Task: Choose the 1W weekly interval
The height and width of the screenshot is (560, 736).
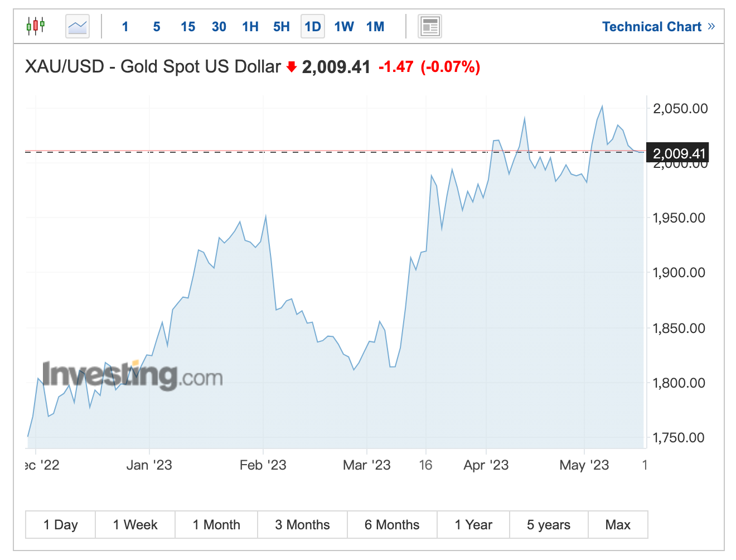Action: (344, 27)
